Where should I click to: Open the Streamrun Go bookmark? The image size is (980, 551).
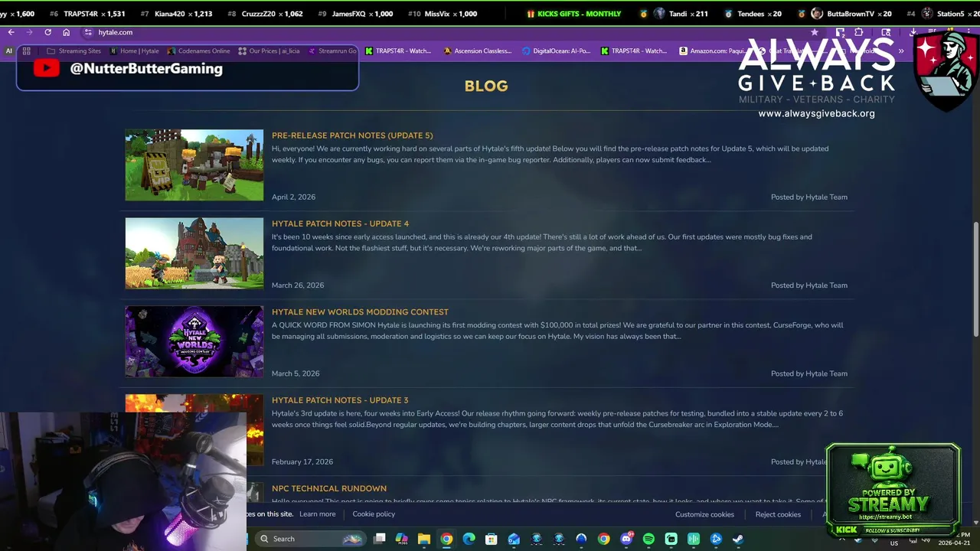click(x=332, y=51)
